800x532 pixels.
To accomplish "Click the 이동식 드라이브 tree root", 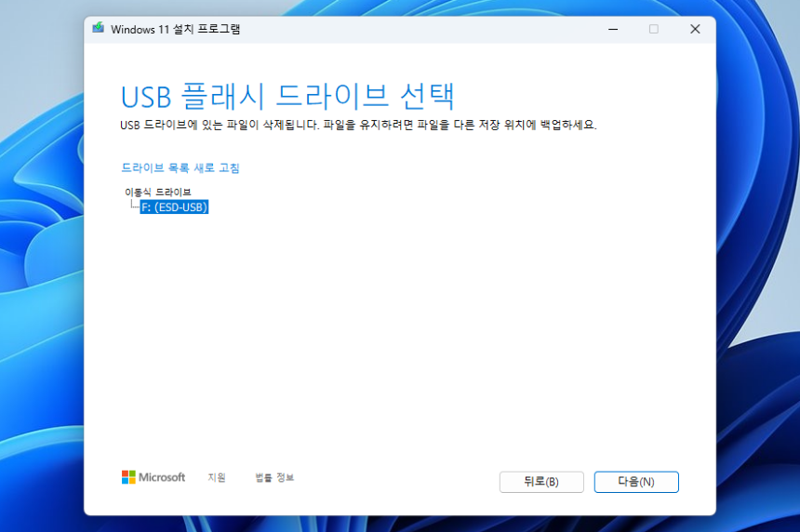I will coord(157,193).
